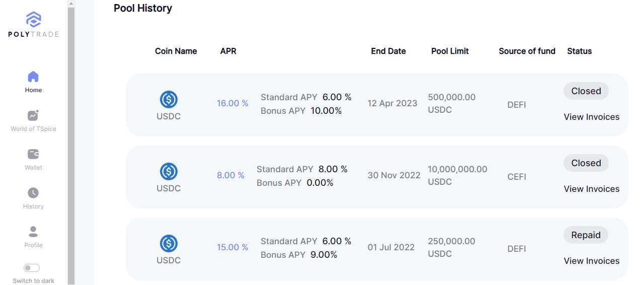
Task: Open World of TSpice chart icon
Action: pos(33,115)
